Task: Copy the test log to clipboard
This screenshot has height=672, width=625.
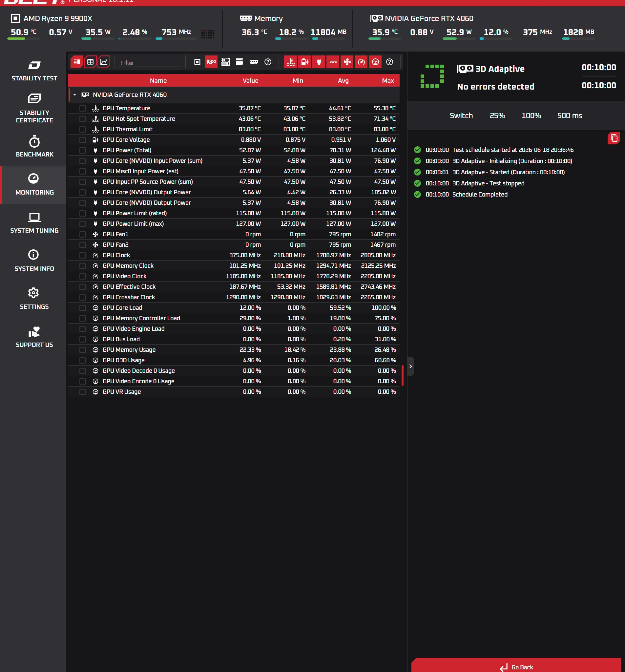Action: coord(614,138)
